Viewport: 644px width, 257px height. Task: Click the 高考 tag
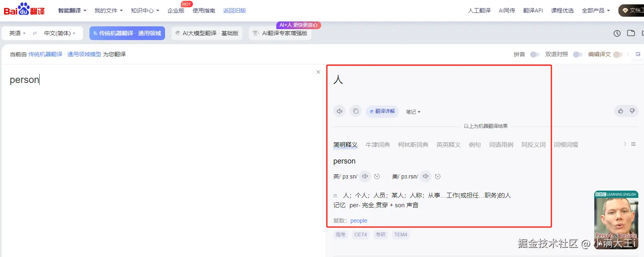pyautogui.click(x=341, y=235)
